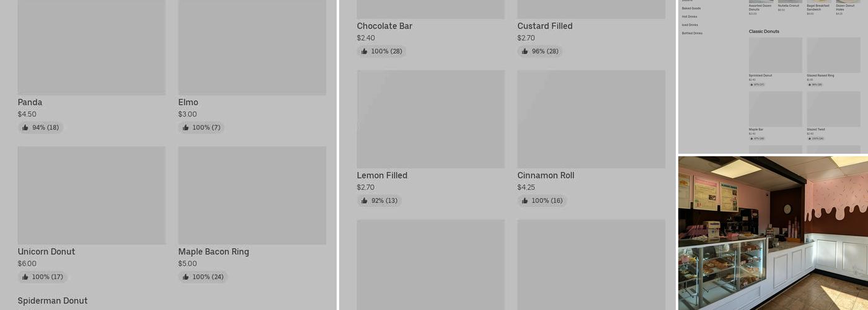The height and width of the screenshot is (310, 868).
Task: Click Custard Filled thumbs-up rating badge
Action: pyautogui.click(x=539, y=51)
